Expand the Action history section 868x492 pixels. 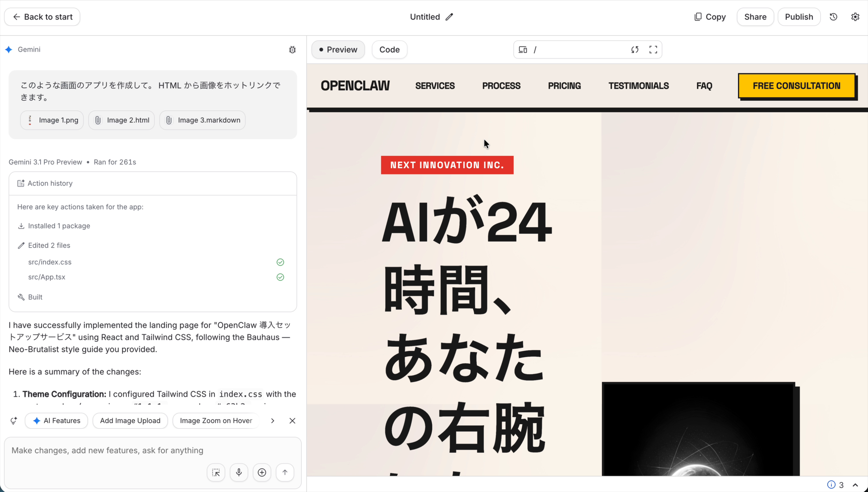coord(50,183)
